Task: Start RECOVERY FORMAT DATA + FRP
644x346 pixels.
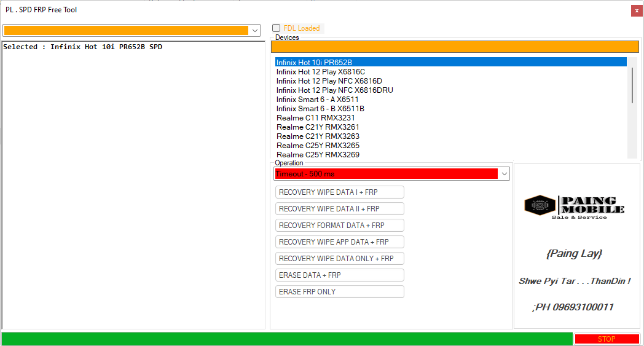Action: click(340, 225)
